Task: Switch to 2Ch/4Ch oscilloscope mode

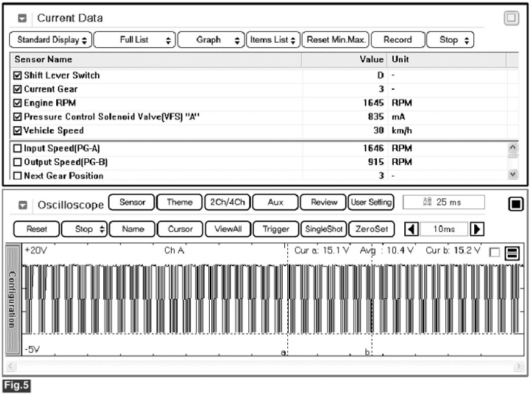Action: pos(227,202)
